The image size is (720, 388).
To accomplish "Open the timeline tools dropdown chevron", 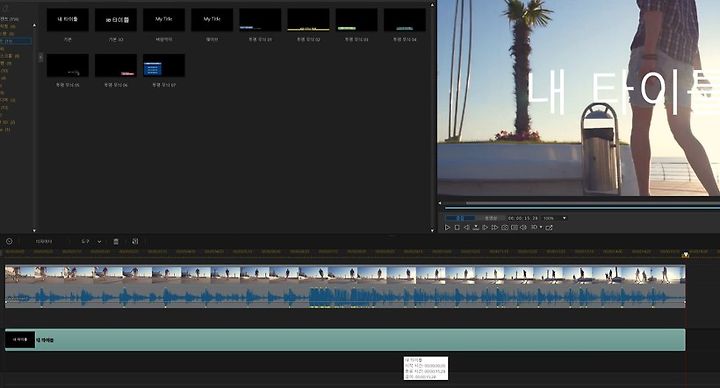I will pos(99,242).
